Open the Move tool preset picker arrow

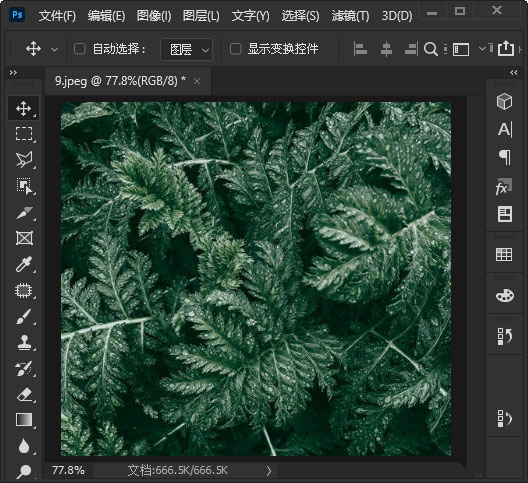point(55,50)
